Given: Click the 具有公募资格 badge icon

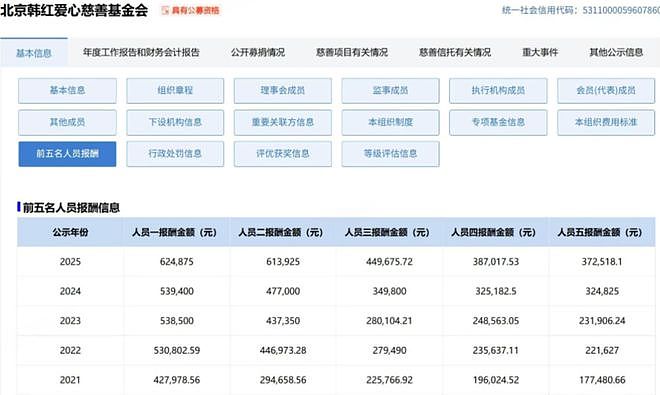Looking at the screenshot, I should point(165,11).
